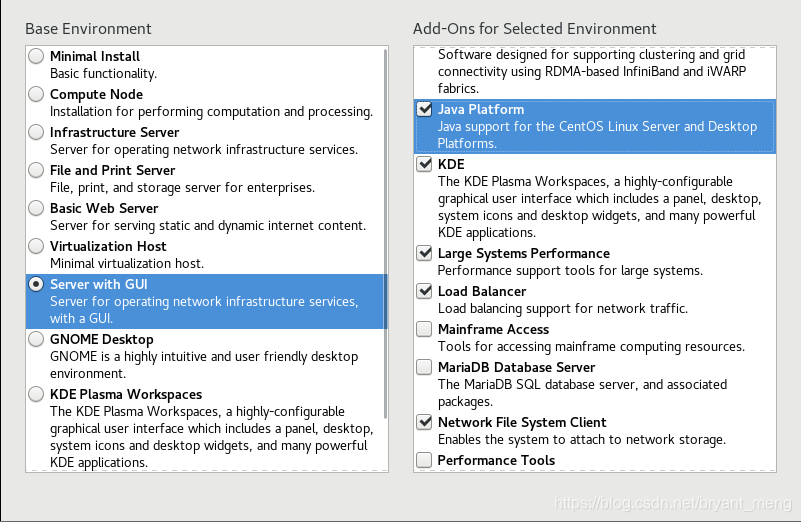Viewport: 801px width, 522px height.
Task: Click 'Basic functionality.' description text
Action: tap(103, 74)
